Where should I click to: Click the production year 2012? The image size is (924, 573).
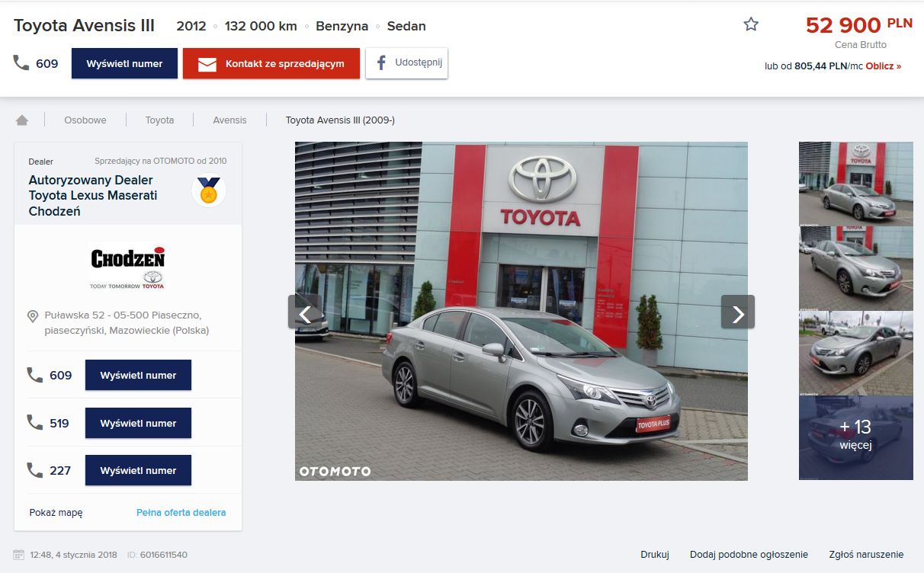coord(191,26)
